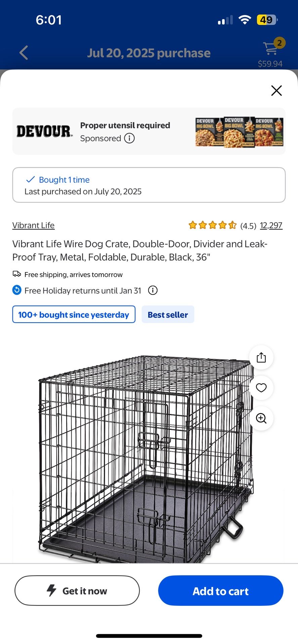Viewport: 298px width, 644px height.
Task: Save crate to favorites with heart icon
Action: pyautogui.click(x=261, y=388)
